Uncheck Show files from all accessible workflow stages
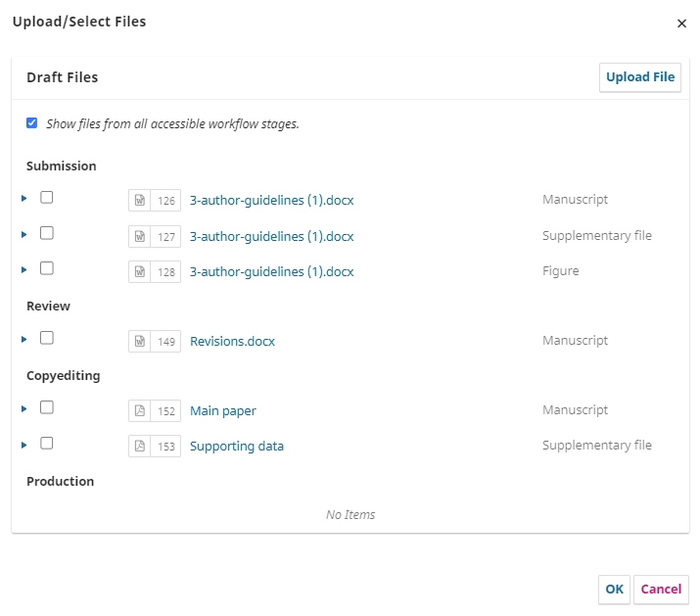This screenshot has height=616, width=700. tap(32, 123)
